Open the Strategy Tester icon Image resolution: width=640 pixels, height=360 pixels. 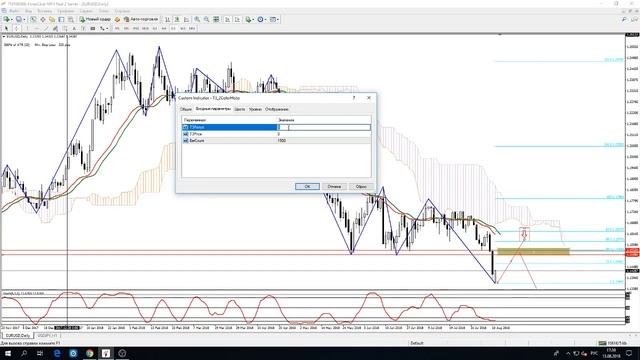[x=71, y=19]
